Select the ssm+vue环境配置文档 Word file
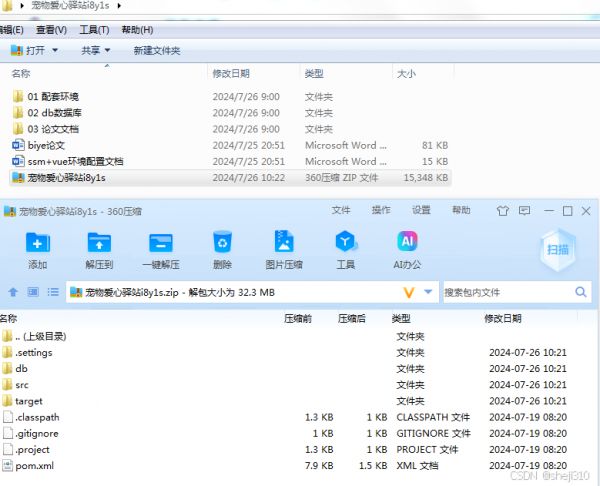This screenshot has width=600, height=486. click(67, 161)
